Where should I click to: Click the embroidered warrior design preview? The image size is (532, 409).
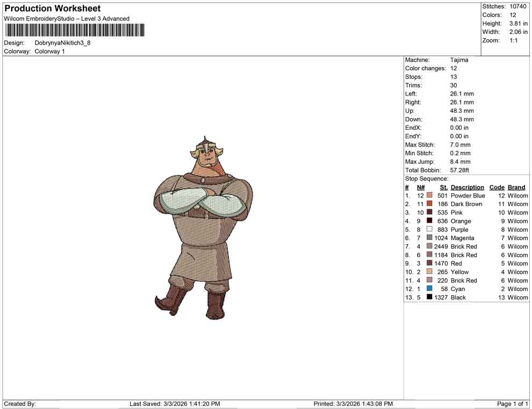(203, 228)
